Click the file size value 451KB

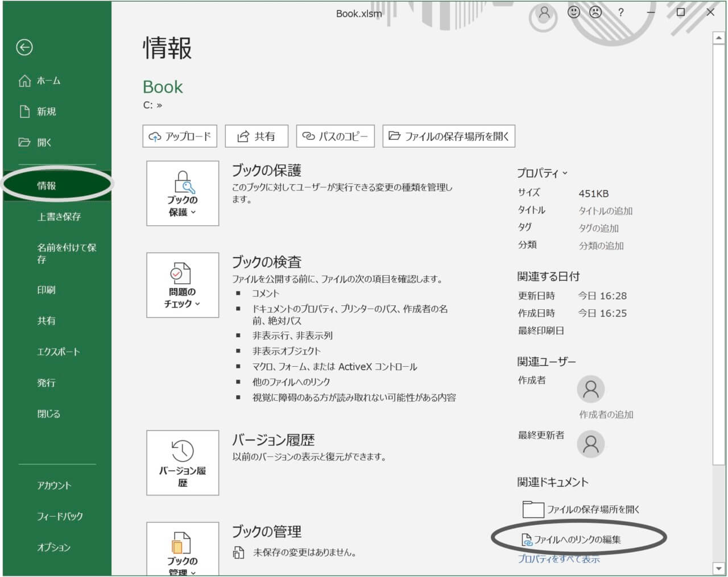[593, 193]
